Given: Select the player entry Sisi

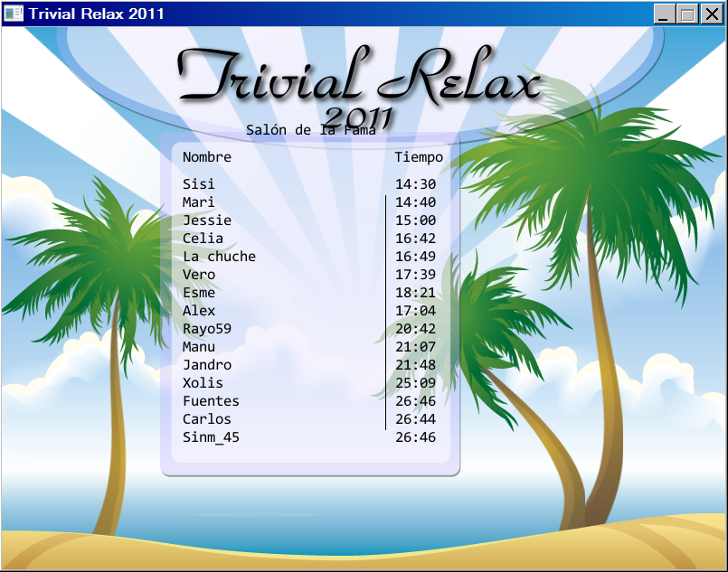Looking at the screenshot, I should click(x=199, y=184).
